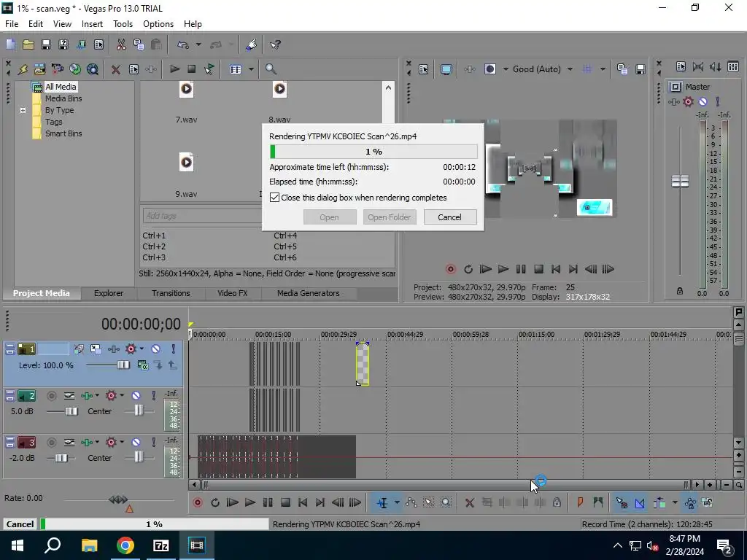Click the preview window Stop button
747x560 pixels.
tap(539, 270)
